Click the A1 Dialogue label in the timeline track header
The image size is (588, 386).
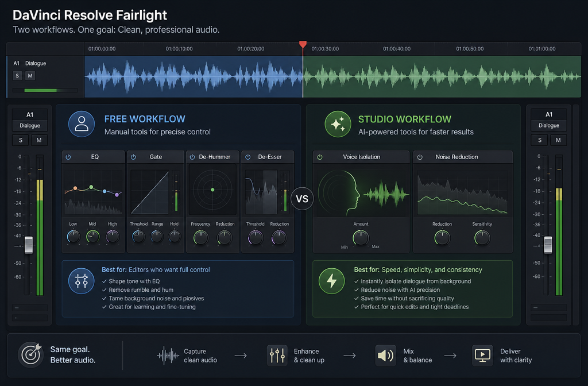pyautogui.click(x=30, y=63)
